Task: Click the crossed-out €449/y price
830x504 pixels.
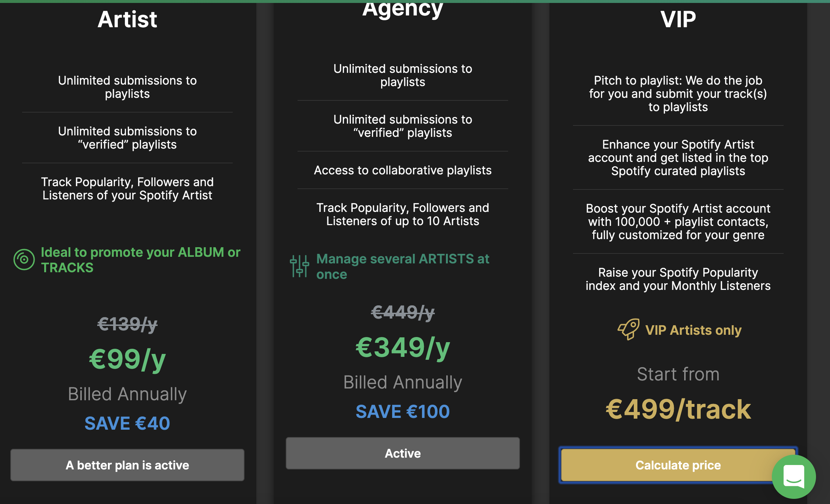Action: point(403,312)
